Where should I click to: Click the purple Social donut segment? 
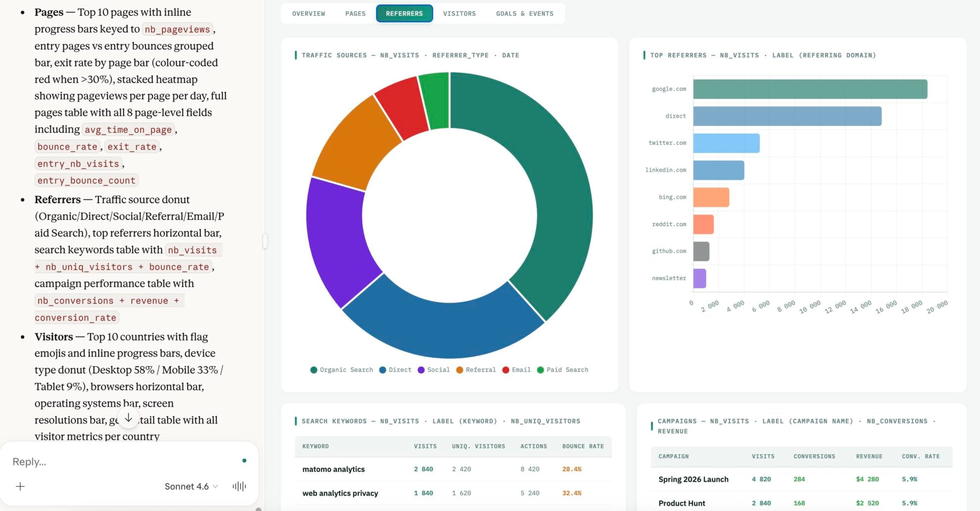(337, 237)
